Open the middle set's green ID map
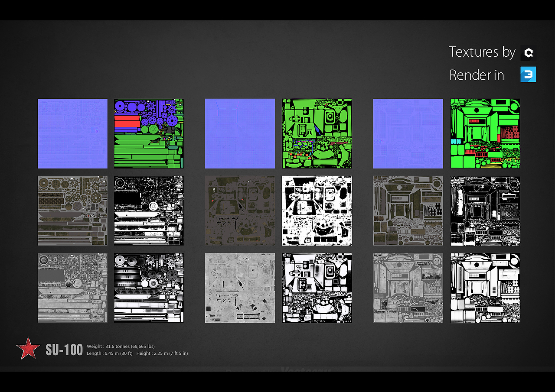The width and height of the screenshot is (555, 392). (x=317, y=133)
